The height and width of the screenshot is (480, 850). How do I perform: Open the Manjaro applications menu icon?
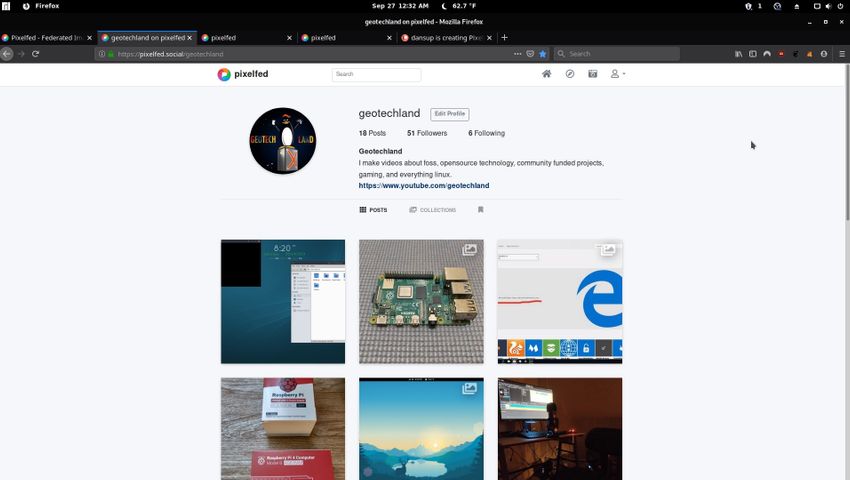pyautogui.click(x=6, y=6)
